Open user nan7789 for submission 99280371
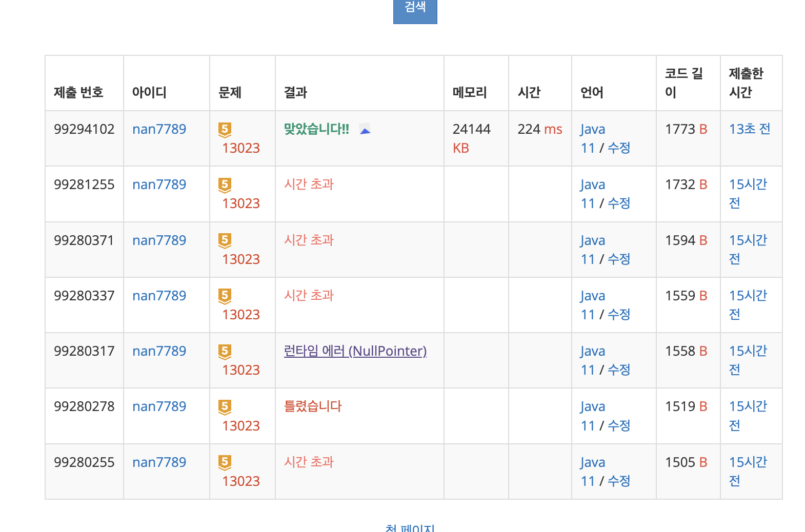The height and width of the screenshot is (532, 805). pos(159,240)
